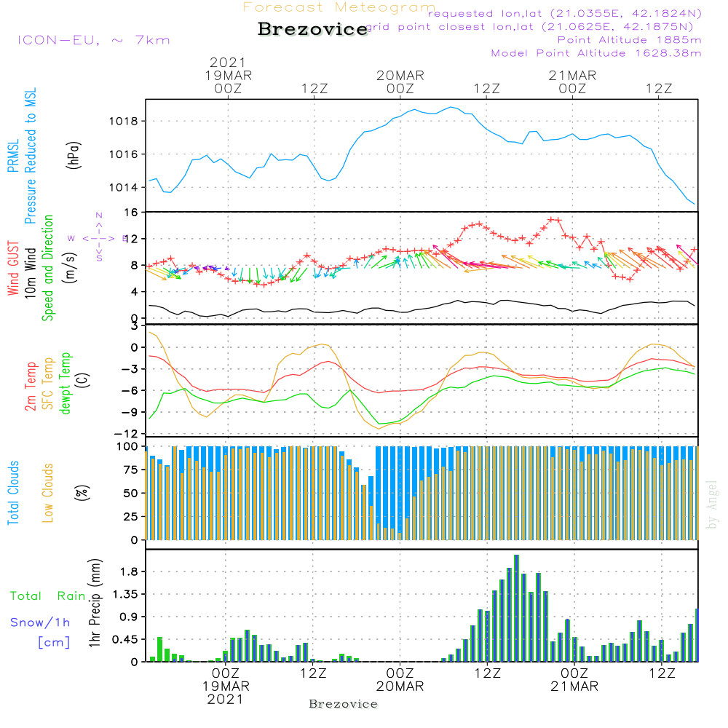This screenshot has height=728, width=728.
Task: Click the '(C)' temperature unit label
Action: (x=83, y=380)
